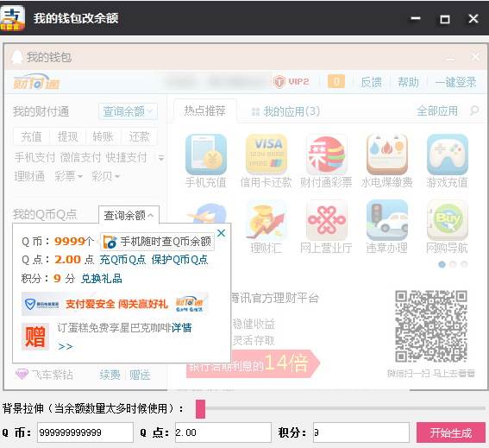
Task: Click the airplane ticket app icon
Action: 206,212
